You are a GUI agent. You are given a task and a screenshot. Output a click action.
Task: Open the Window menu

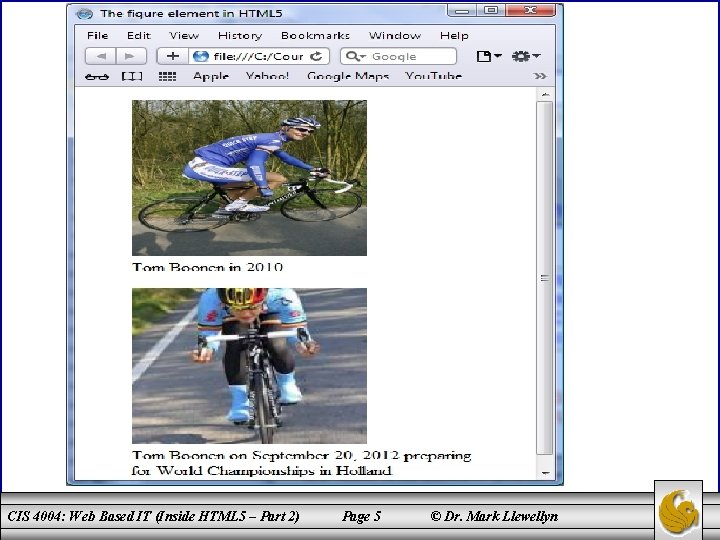click(395, 35)
